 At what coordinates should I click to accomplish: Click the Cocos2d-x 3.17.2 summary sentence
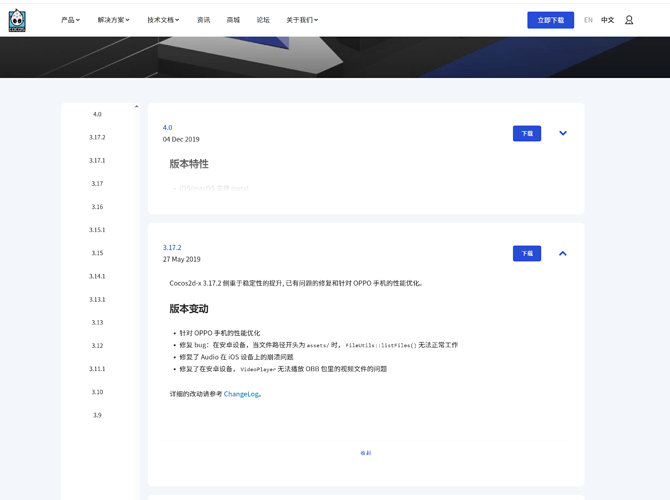(x=296, y=283)
